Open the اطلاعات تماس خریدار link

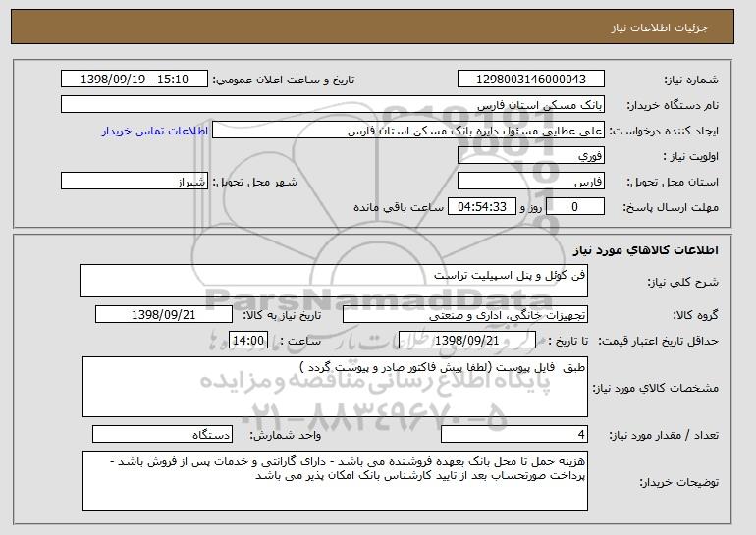coord(155,131)
